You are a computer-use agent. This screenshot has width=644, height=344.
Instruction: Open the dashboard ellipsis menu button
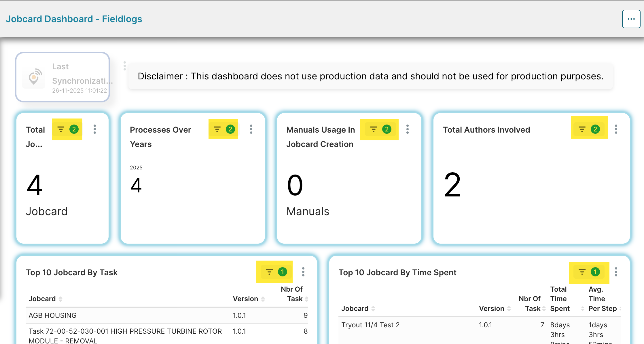coord(631,19)
